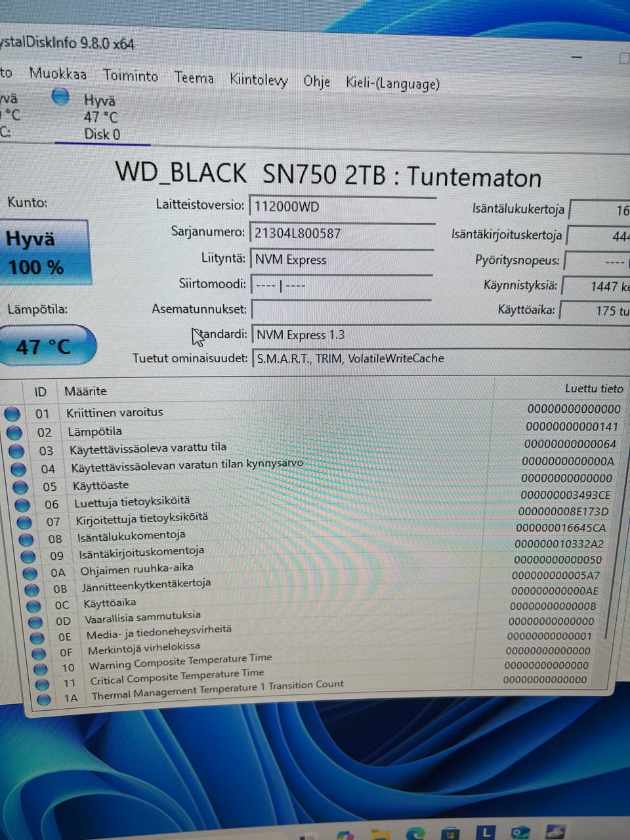Image resolution: width=630 pixels, height=840 pixels.
Task: Click the Isäntäkirjoituskertoja label
Action: [507, 234]
